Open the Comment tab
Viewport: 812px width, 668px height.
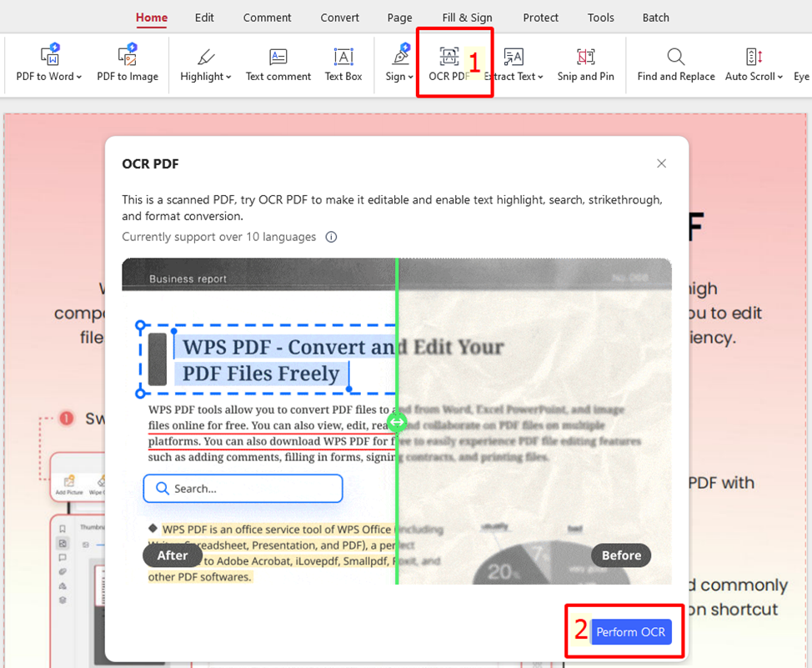point(268,18)
